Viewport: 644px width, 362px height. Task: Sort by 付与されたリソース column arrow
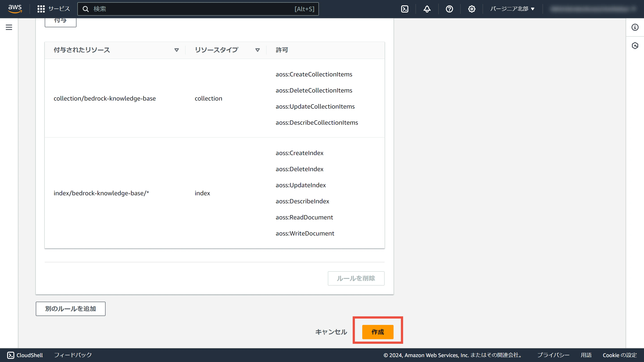tap(176, 50)
